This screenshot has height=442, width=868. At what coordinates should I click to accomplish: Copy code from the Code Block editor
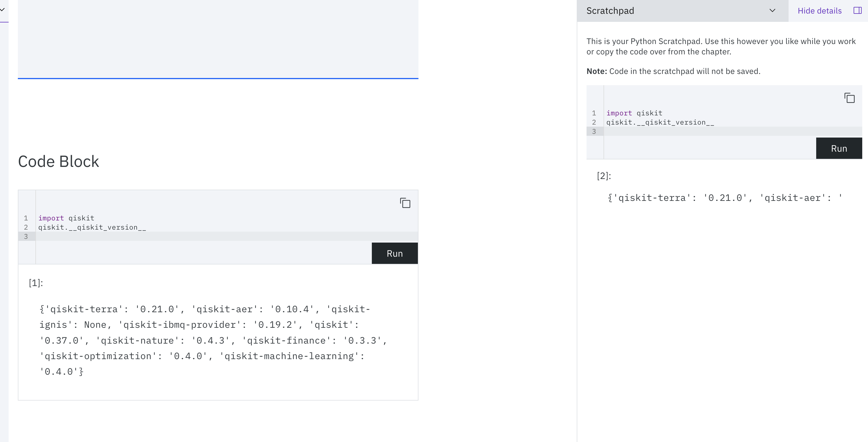[x=405, y=203]
